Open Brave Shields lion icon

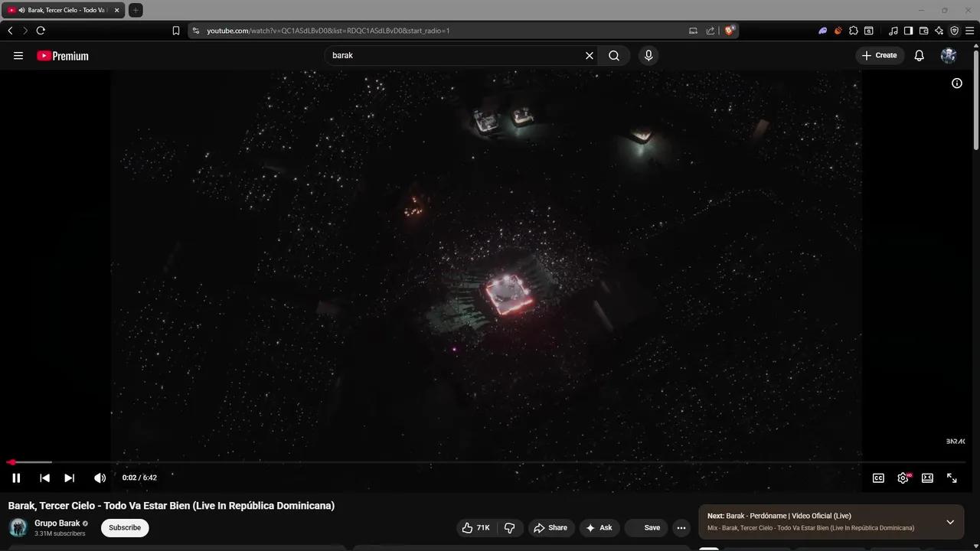coord(730,31)
